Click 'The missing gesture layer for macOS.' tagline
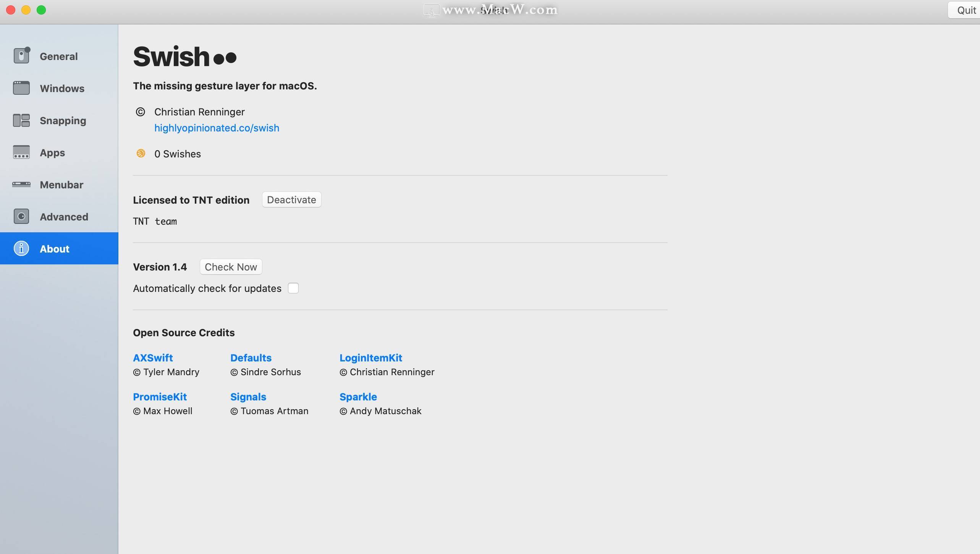 225,86
